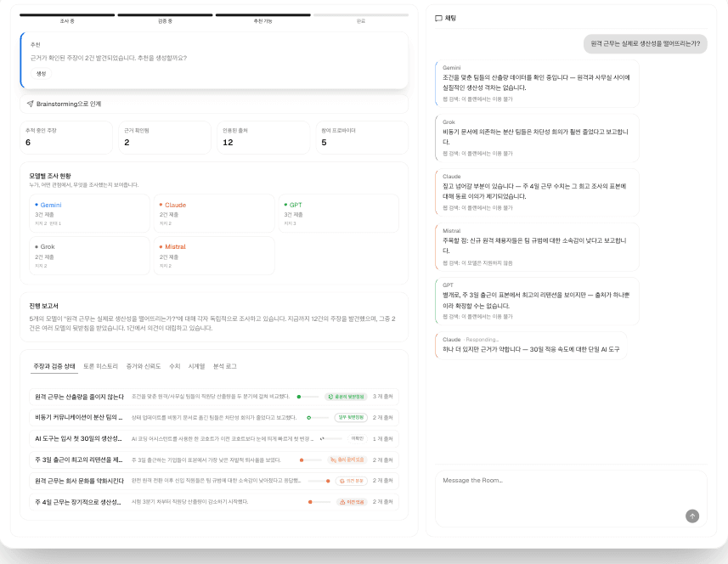Click the GPT chat message

pos(537,301)
